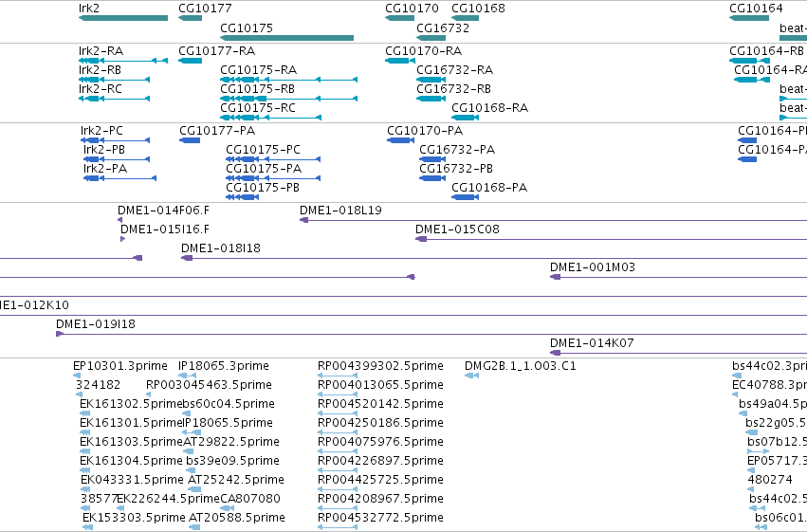807x532 pixels.
Task: Click protein CG10177-PA
Action: [x=190, y=140]
